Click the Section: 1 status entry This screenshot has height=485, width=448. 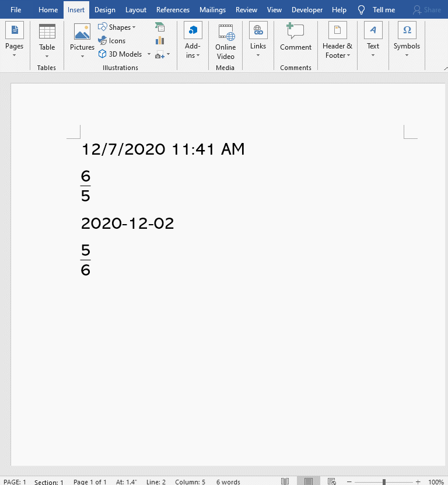[49, 481]
